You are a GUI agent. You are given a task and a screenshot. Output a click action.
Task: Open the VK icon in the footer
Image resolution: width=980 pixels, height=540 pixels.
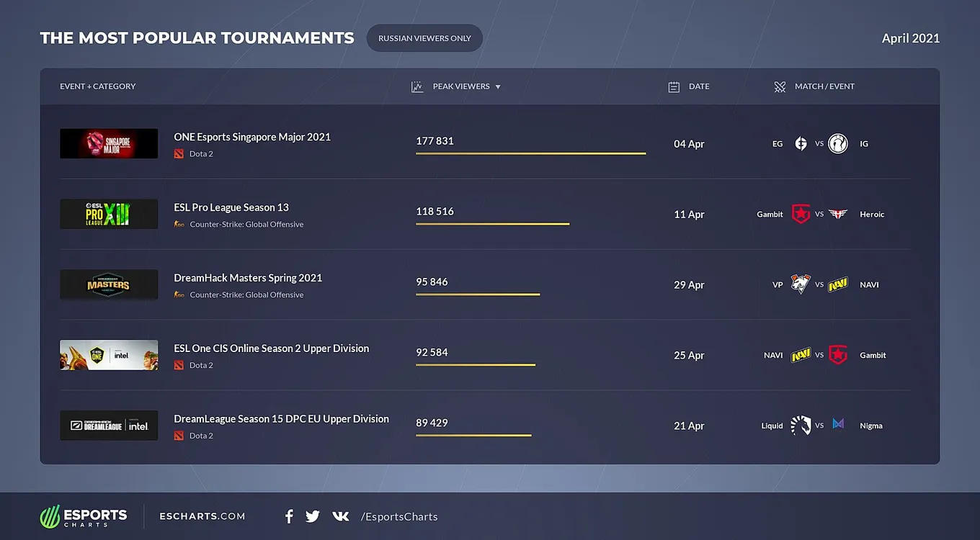point(340,516)
